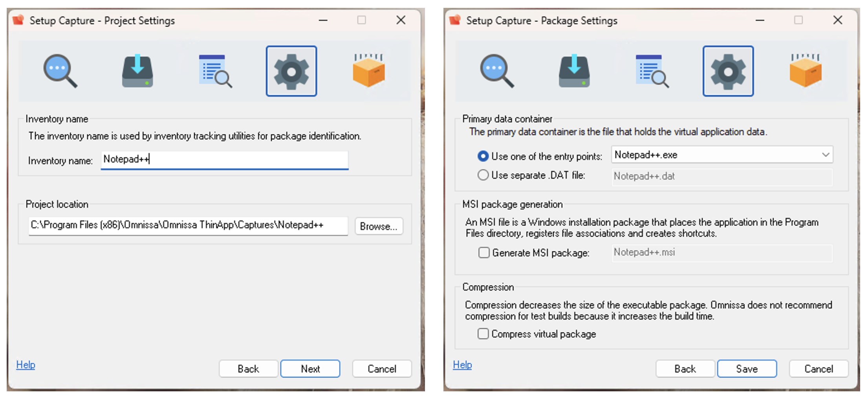Enable the Generate MSI package checkbox
Screen dimensions: 868x398
[x=484, y=252]
